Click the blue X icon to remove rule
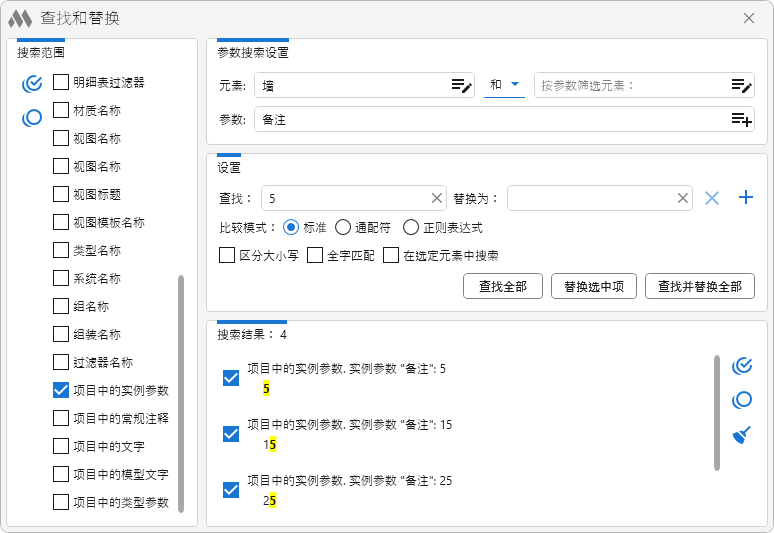 [712, 198]
